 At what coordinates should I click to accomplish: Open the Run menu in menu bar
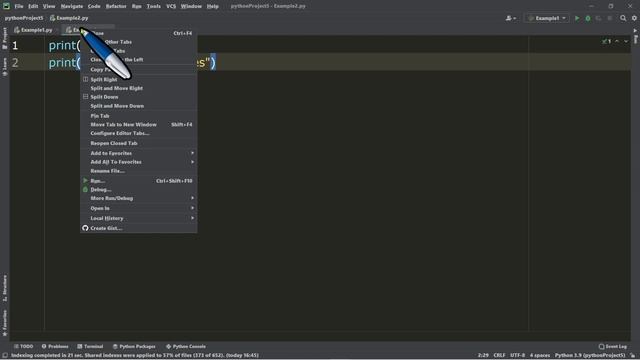[x=136, y=6]
